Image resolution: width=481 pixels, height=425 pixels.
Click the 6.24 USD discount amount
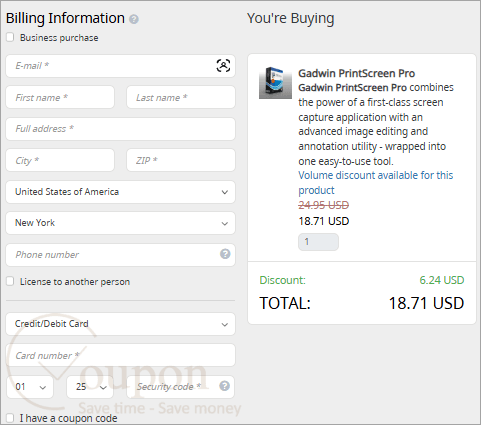[442, 280]
